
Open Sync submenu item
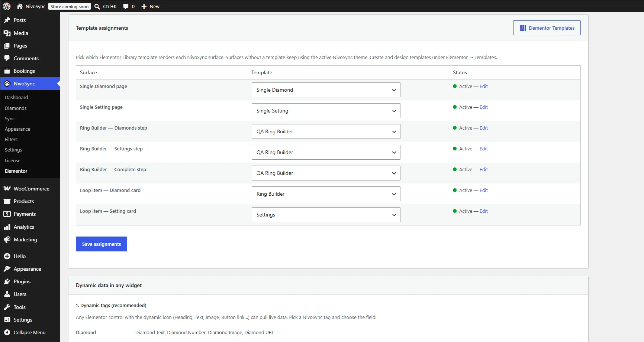coord(10,119)
